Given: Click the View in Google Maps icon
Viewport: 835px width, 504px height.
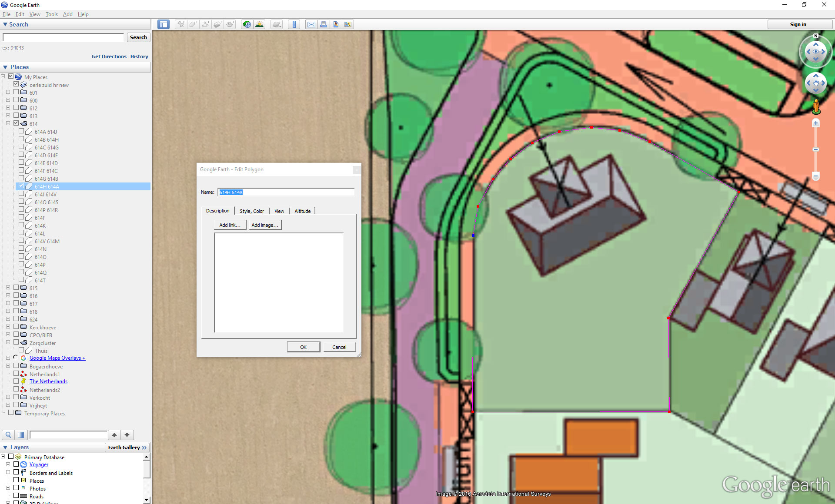Looking at the screenshot, I should coord(348,24).
